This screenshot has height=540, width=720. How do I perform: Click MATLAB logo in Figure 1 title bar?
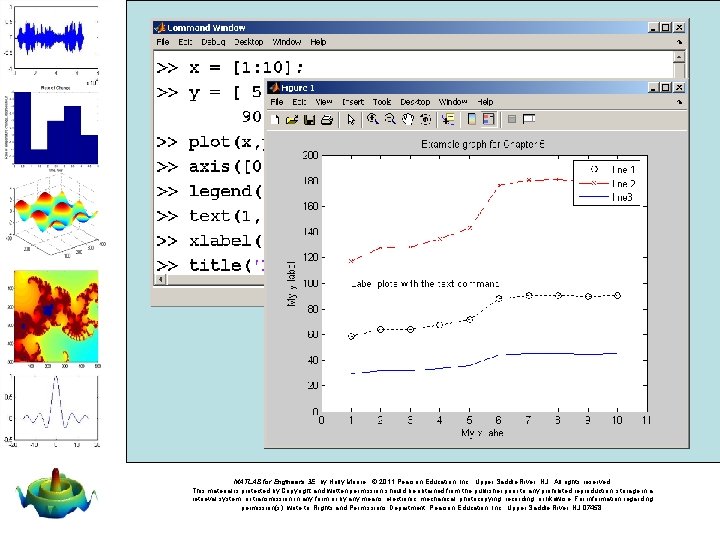point(274,87)
